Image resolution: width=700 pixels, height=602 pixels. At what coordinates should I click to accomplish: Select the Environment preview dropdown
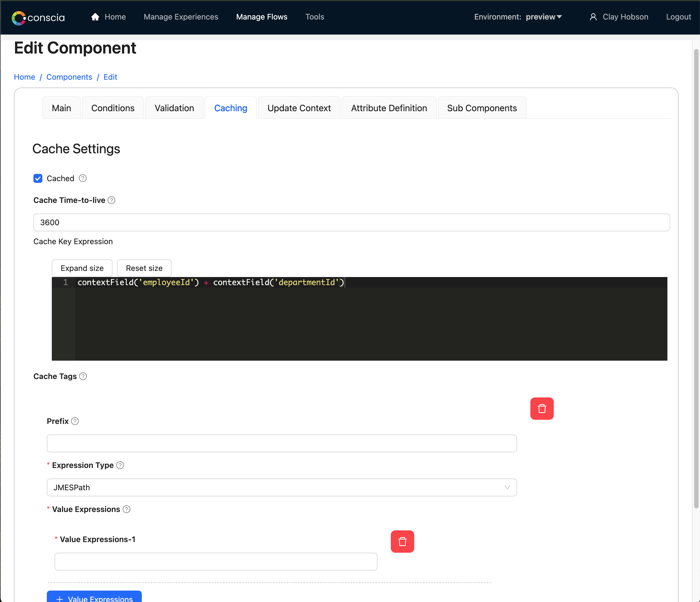pyautogui.click(x=517, y=17)
